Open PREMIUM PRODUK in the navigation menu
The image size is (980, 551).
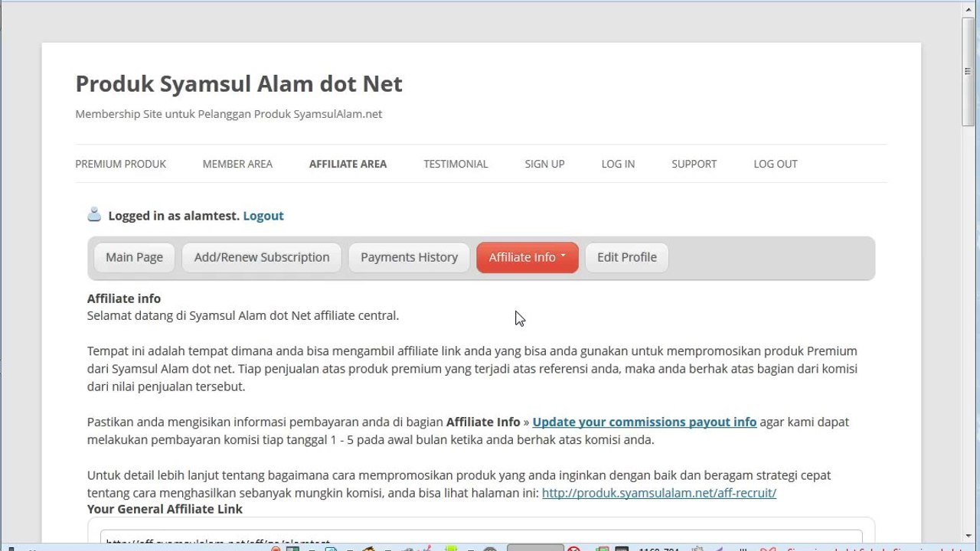[x=120, y=164]
